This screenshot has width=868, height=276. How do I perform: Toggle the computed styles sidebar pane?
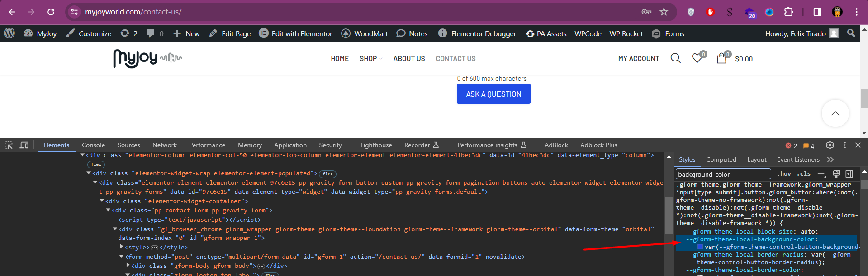point(849,174)
